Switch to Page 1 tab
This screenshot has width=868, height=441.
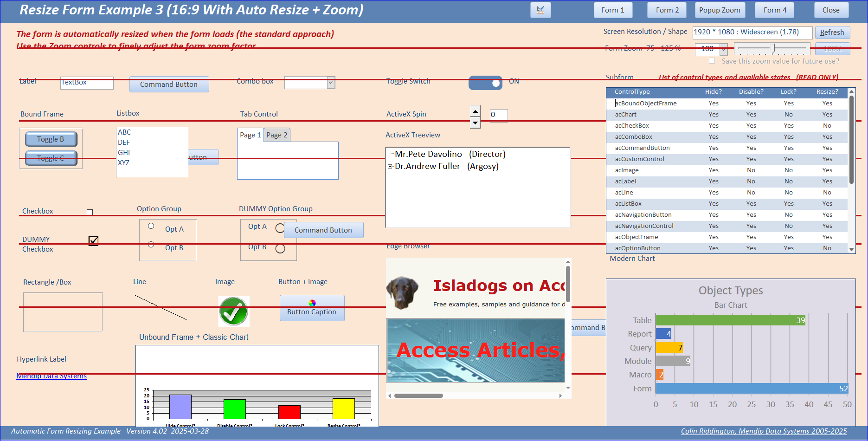tap(251, 135)
